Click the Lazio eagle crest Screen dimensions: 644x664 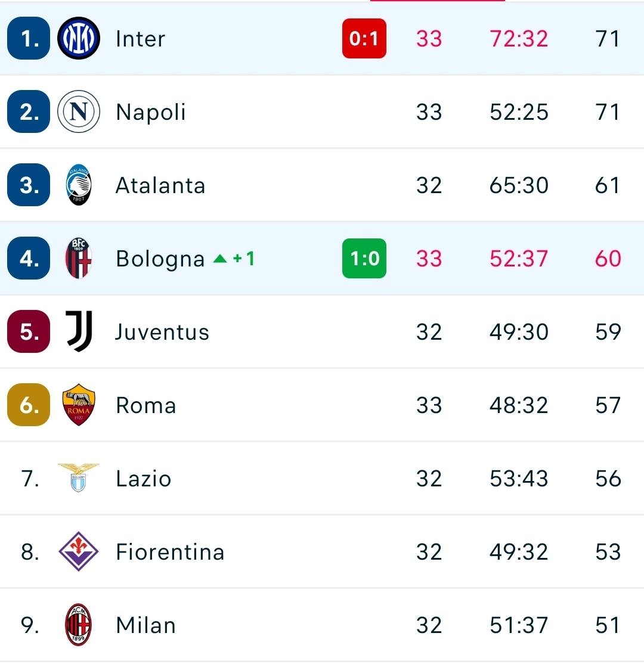tap(79, 478)
